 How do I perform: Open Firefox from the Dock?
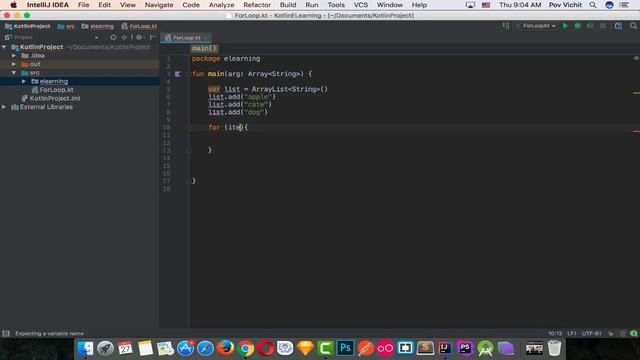[225, 349]
